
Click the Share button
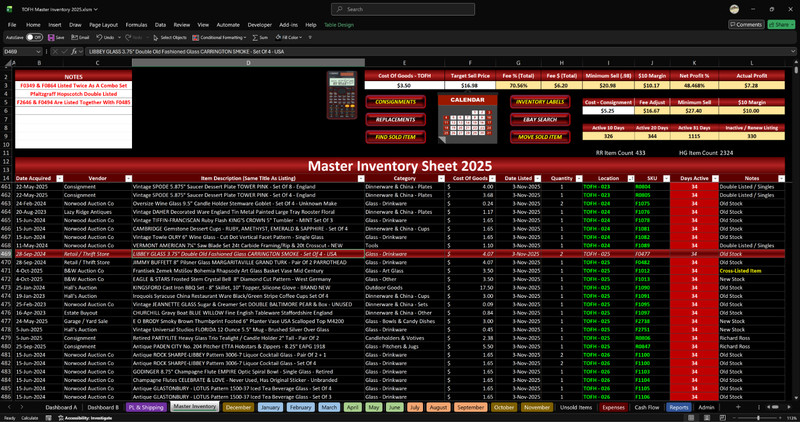point(781,24)
